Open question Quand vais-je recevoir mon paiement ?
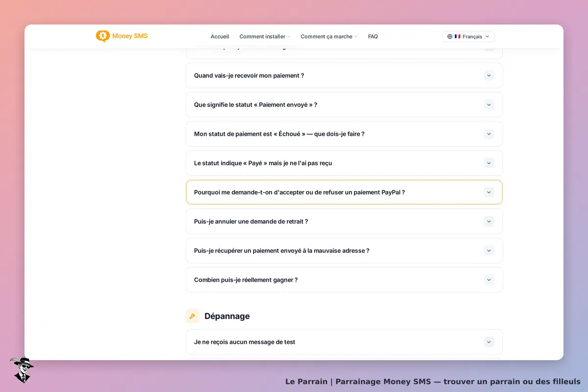The height and width of the screenshot is (392, 588). coord(344,75)
